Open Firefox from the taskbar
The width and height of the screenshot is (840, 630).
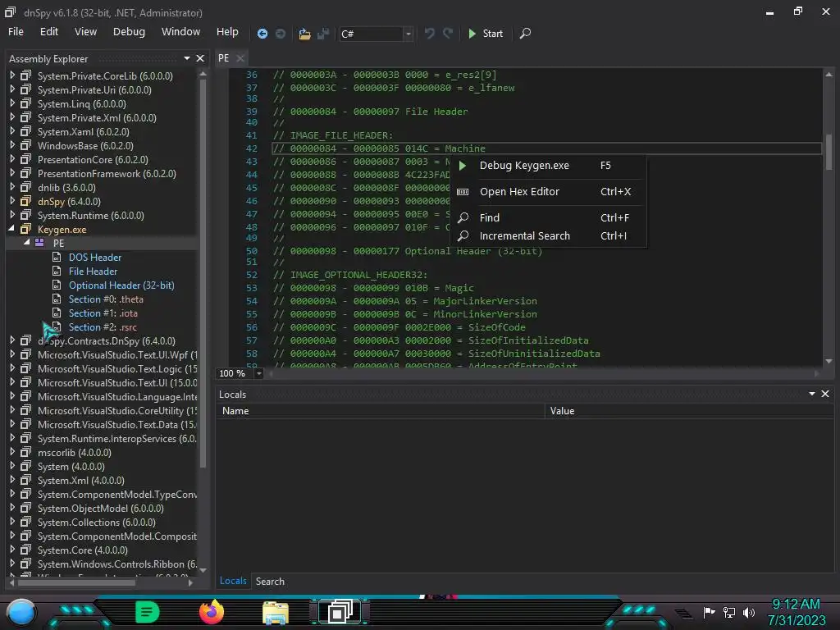(212, 612)
